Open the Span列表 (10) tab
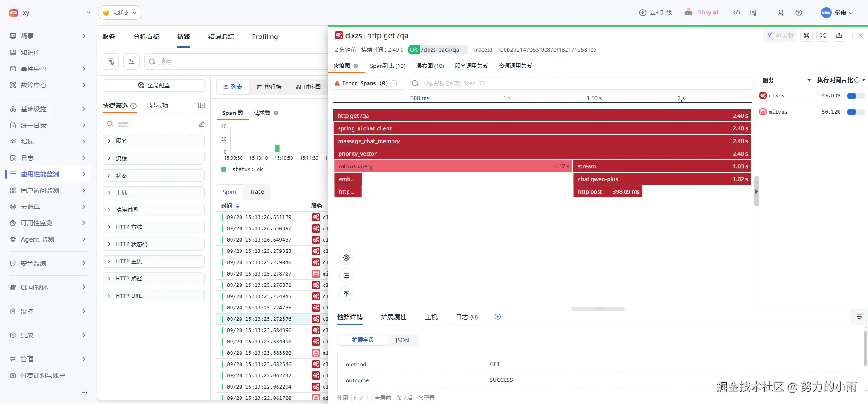This screenshot has height=404, width=868. tap(387, 66)
